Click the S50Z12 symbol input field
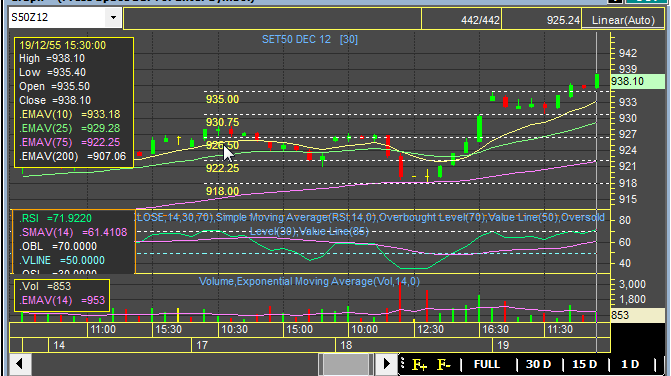671x376 pixels. click(x=57, y=18)
